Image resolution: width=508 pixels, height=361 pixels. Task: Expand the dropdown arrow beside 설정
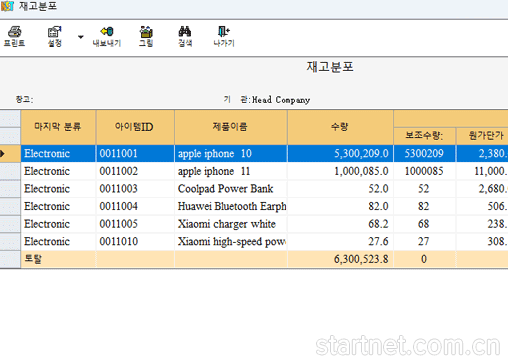point(80,37)
